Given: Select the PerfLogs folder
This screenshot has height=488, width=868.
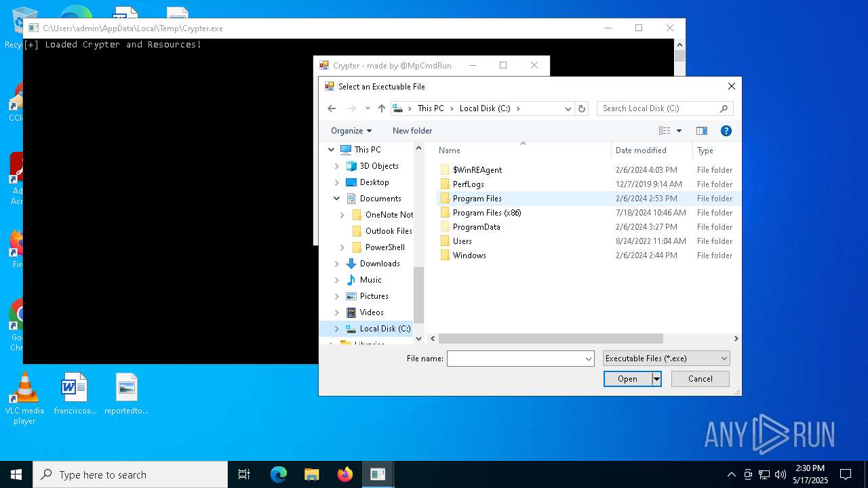Looking at the screenshot, I should (469, 184).
